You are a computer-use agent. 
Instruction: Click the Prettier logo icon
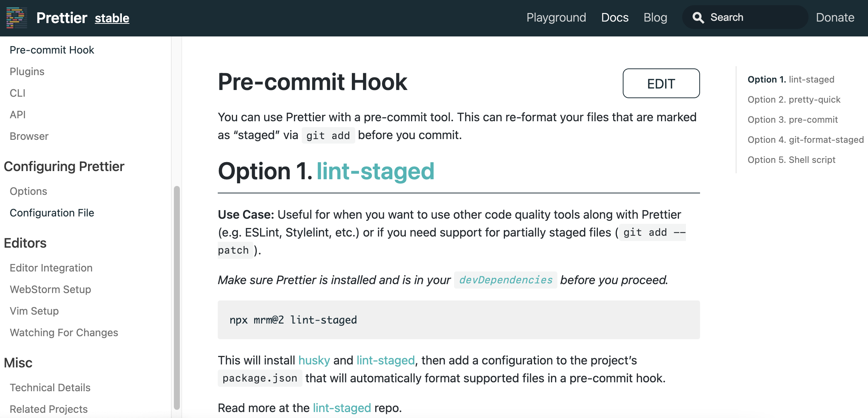tap(17, 18)
